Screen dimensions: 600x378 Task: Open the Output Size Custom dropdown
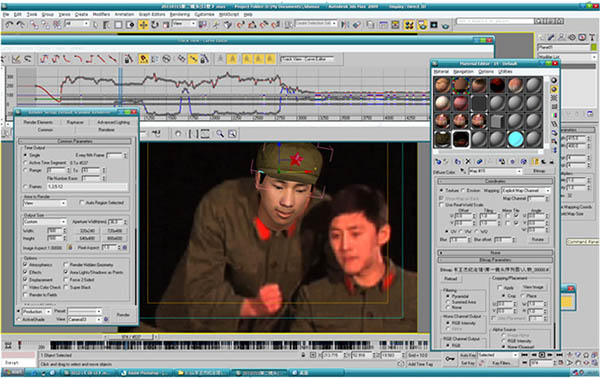pyautogui.click(x=45, y=222)
